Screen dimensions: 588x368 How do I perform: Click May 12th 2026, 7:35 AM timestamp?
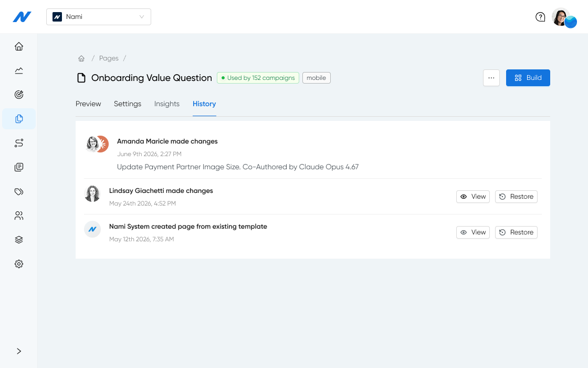(x=141, y=239)
